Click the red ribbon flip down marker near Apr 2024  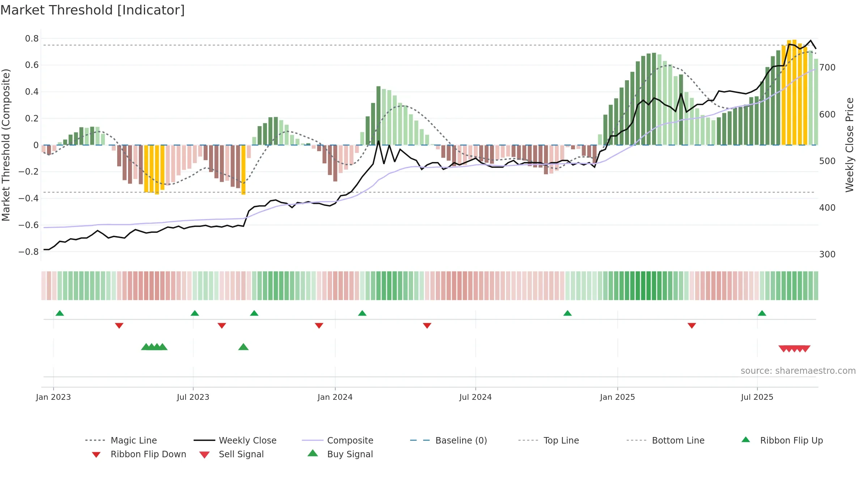pos(427,326)
